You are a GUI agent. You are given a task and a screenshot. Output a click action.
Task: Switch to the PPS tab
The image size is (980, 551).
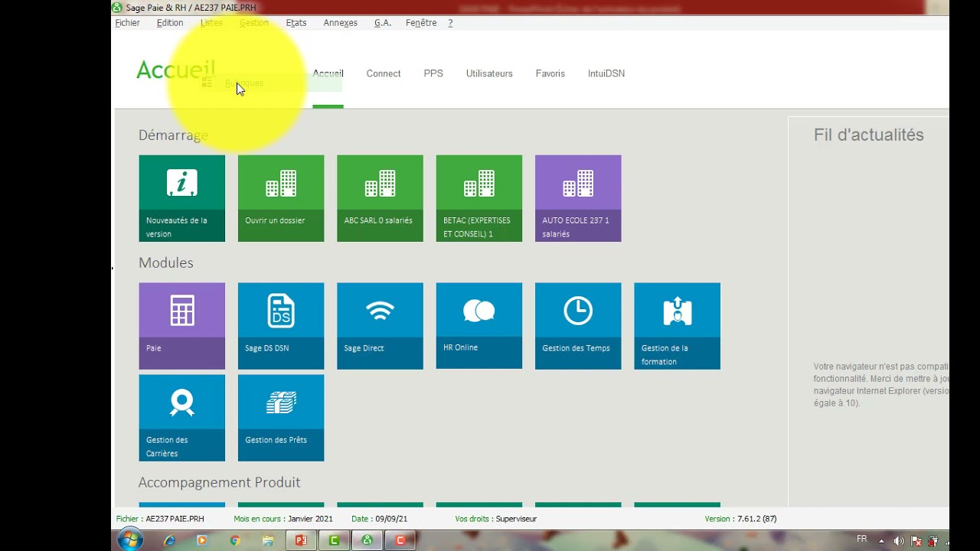(x=433, y=73)
